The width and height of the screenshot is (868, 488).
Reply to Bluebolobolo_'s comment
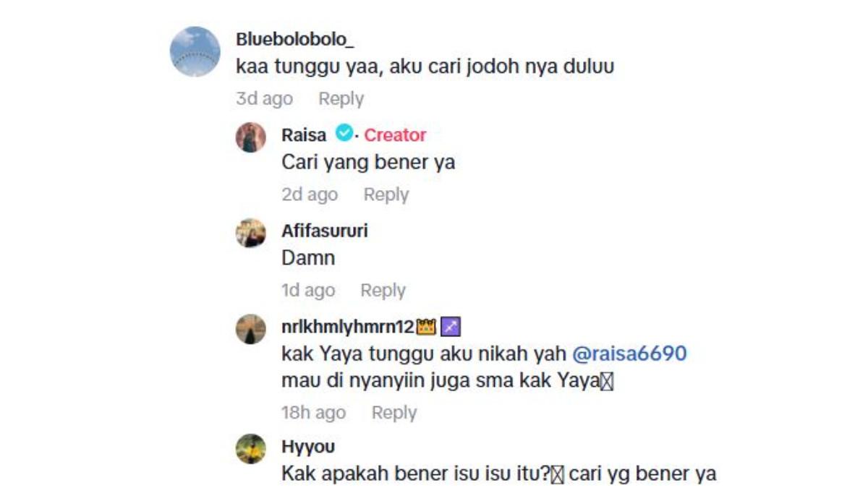tap(341, 99)
